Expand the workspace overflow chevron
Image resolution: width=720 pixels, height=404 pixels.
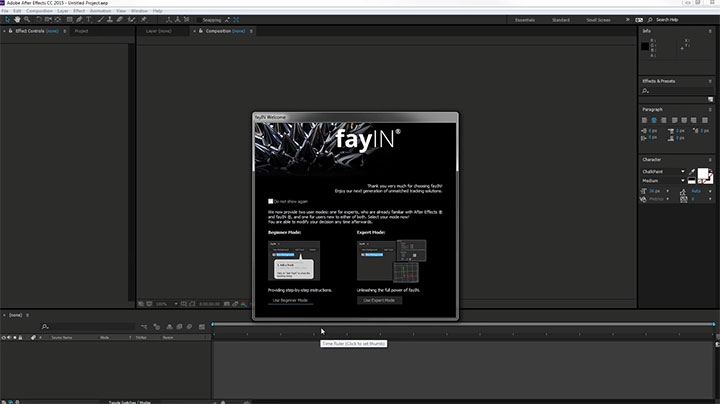(x=627, y=20)
